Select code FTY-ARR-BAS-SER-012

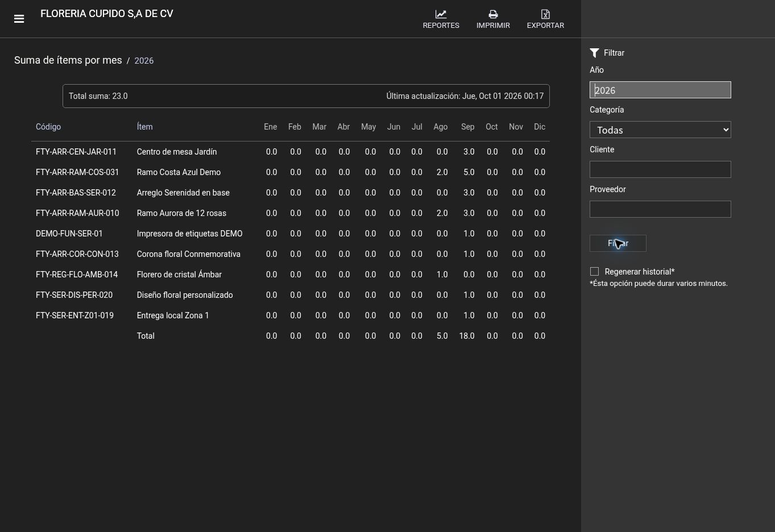coord(76,193)
